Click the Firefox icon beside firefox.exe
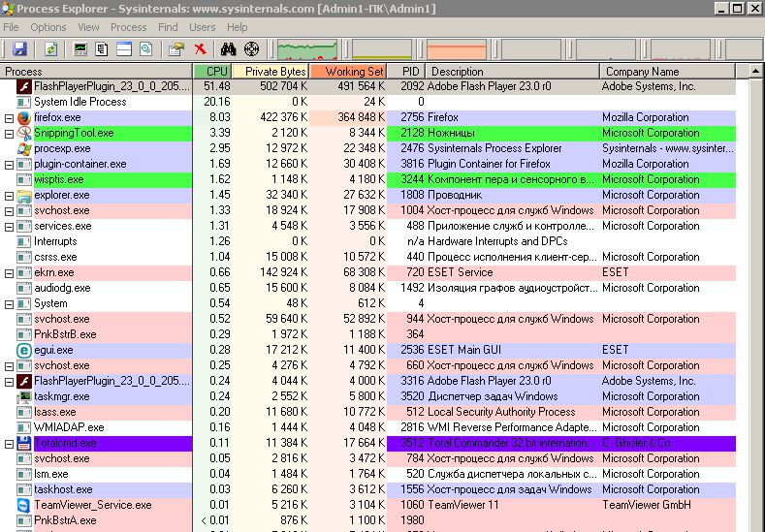Viewport: 765px width, 532px height. [24, 117]
